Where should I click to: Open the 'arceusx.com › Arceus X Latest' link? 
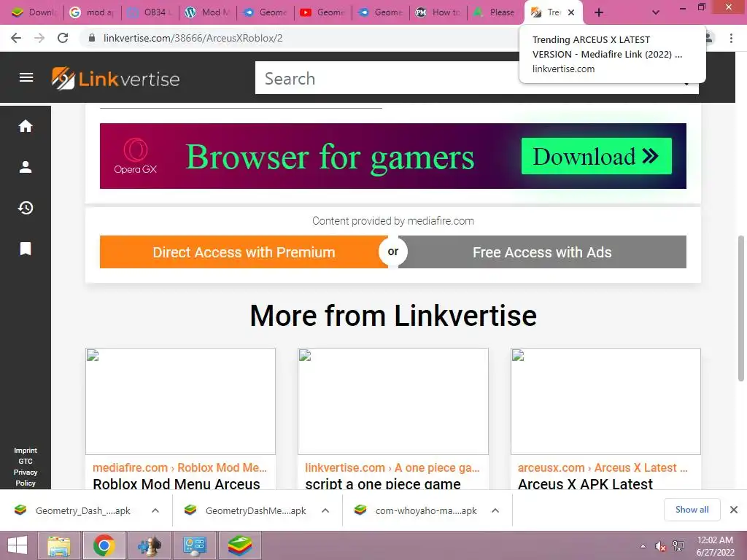603,467
